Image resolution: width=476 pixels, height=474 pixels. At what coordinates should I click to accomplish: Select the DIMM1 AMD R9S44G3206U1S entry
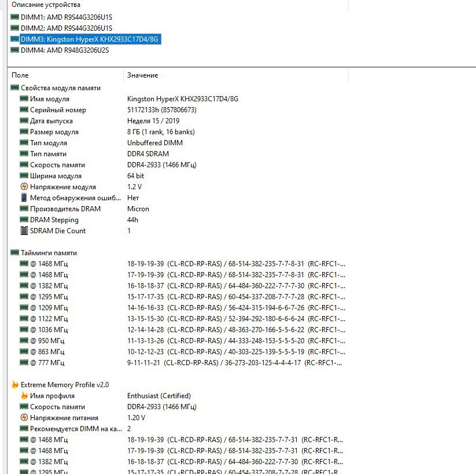66,17
